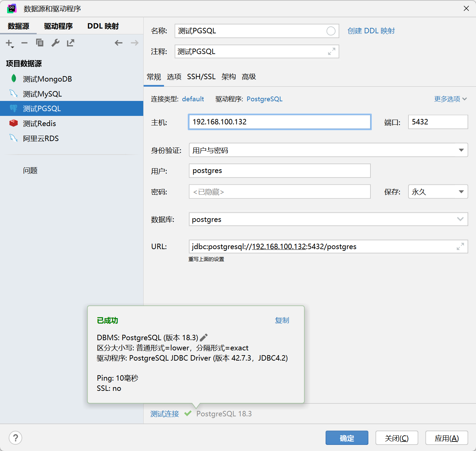The image size is (476, 451).
Task: Click the green success checkmark icon
Action: click(x=188, y=414)
